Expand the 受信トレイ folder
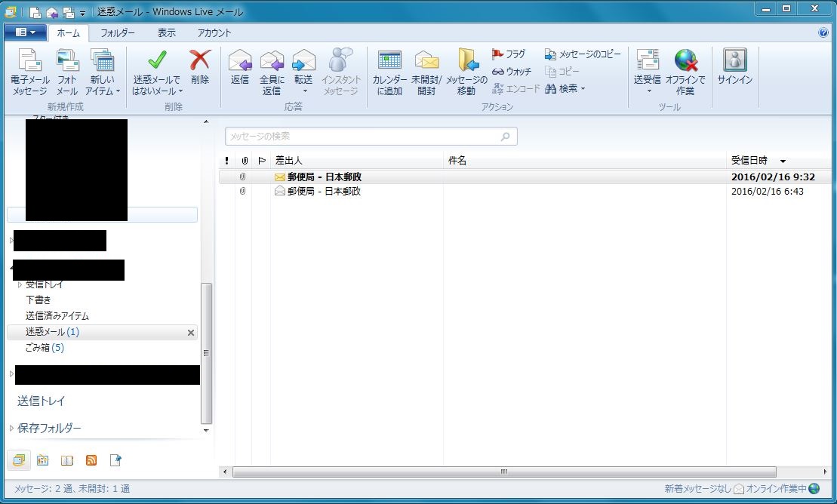This screenshot has height=504, width=837. [x=20, y=284]
